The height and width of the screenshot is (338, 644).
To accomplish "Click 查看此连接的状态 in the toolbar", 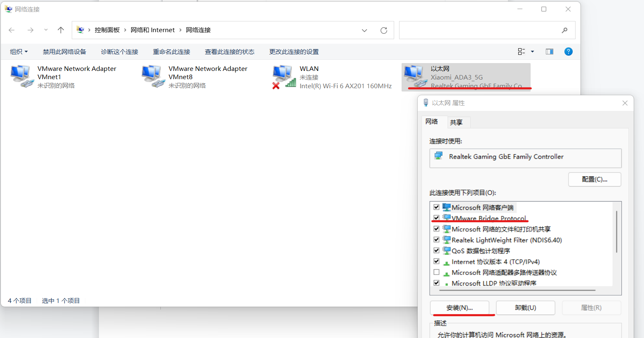I will pyautogui.click(x=230, y=52).
